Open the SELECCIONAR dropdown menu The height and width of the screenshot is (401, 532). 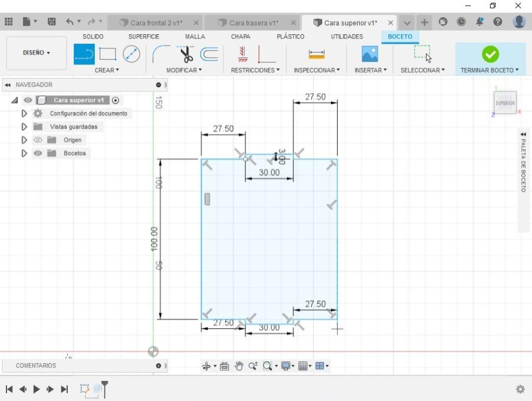422,70
